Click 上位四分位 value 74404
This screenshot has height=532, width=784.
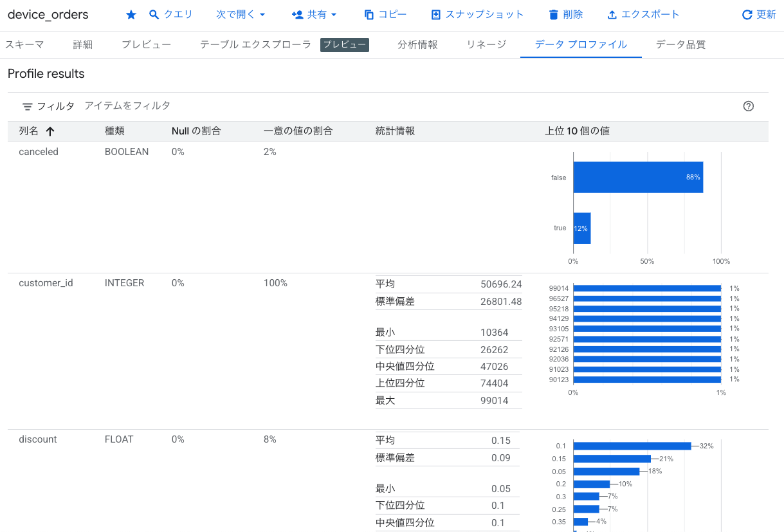point(495,383)
